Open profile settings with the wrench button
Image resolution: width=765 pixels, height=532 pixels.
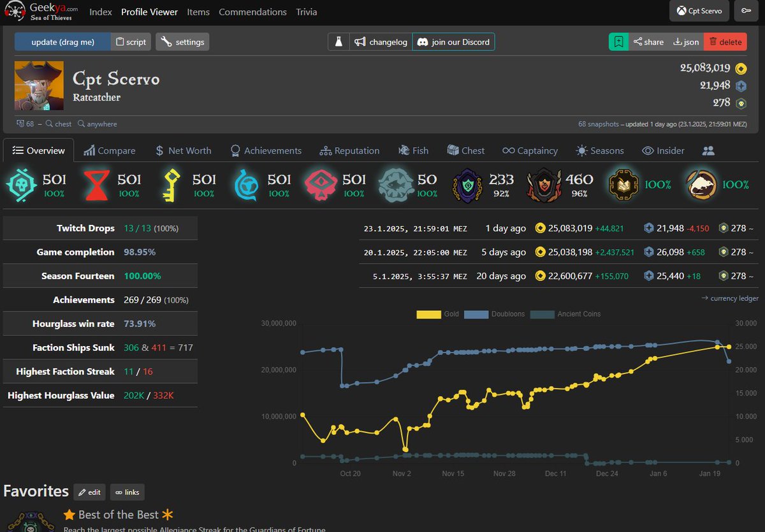click(182, 42)
